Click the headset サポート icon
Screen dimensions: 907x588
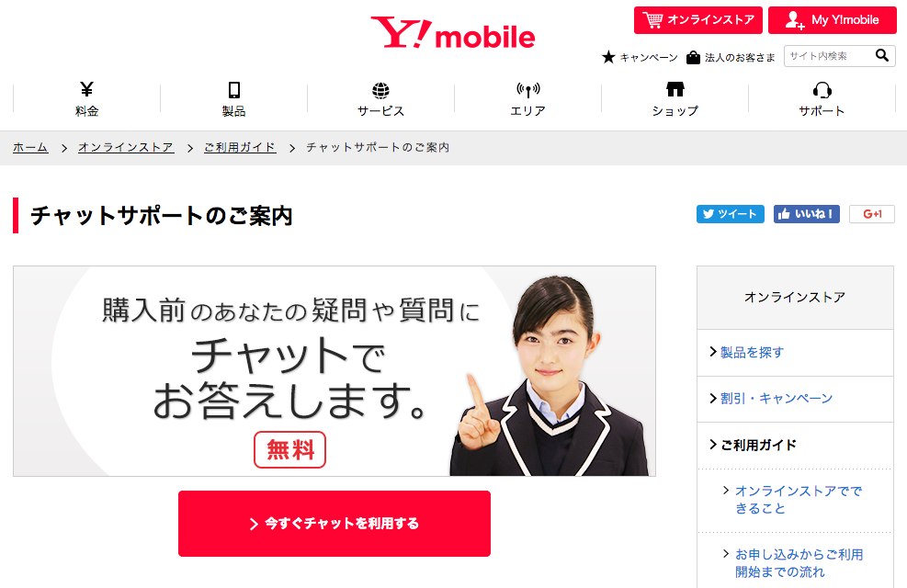tap(822, 90)
